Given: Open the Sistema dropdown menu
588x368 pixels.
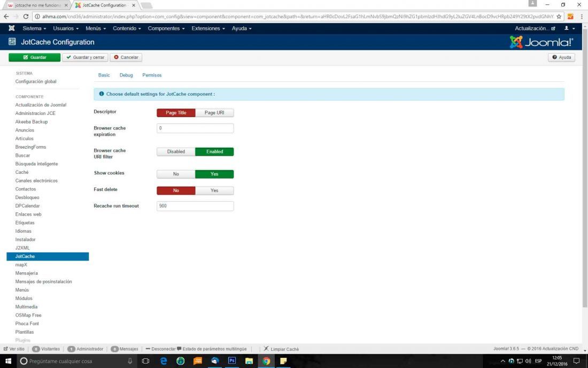Looking at the screenshot, I should pyautogui.click(x=34, y=28).
